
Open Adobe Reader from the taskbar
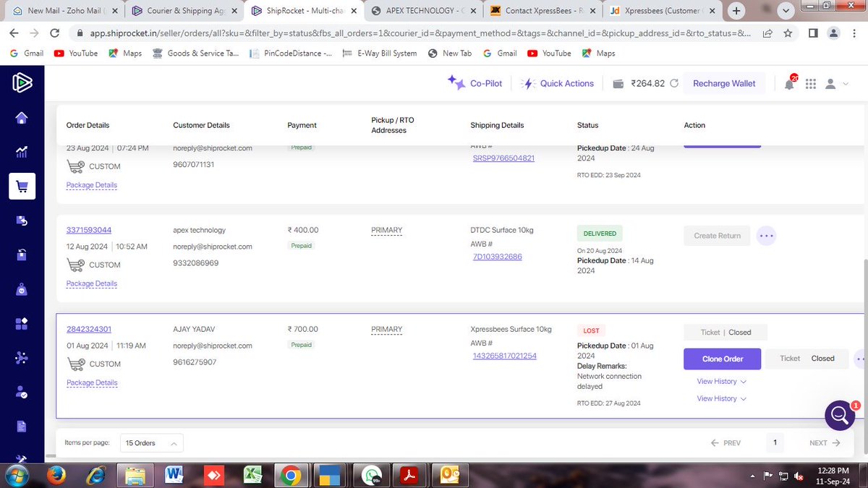410,475
